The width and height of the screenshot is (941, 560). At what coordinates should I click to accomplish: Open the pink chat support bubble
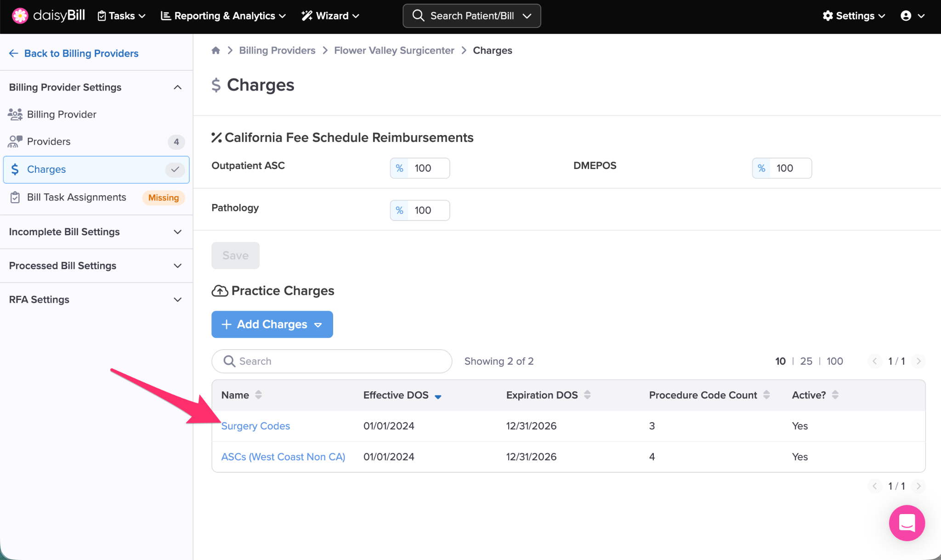907,523
